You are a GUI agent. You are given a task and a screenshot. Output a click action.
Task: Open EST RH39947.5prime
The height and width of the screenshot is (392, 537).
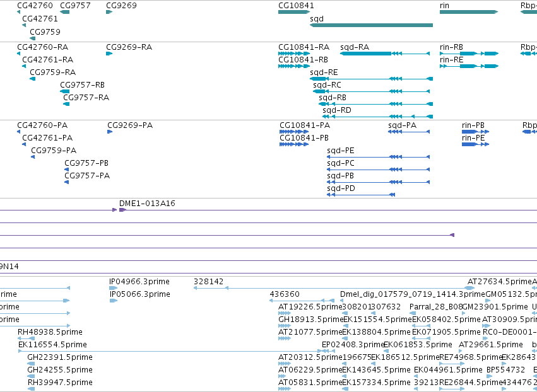coord(60,383)
